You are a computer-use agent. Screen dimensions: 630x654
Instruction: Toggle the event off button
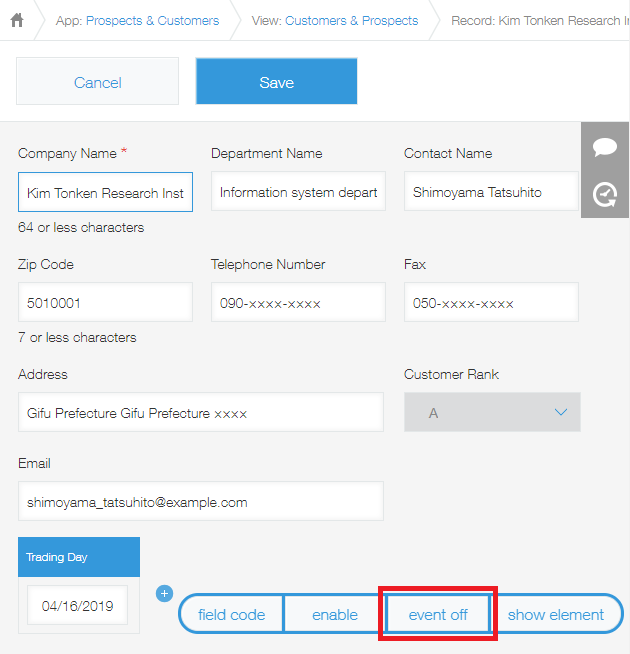pyautogui.click(x=438, y=614)
